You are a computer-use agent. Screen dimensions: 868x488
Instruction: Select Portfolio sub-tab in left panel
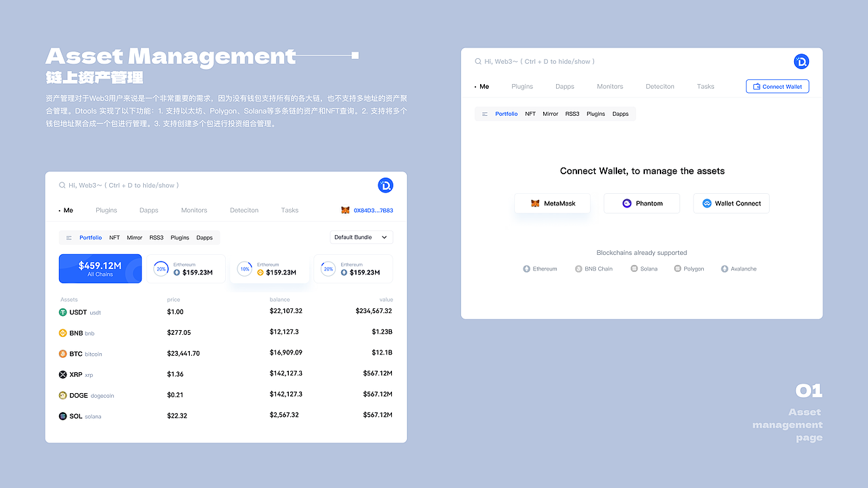(x=91, y=238)
